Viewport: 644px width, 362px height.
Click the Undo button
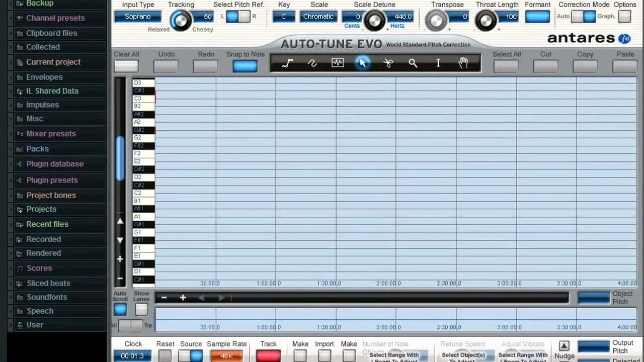pyautogui.click(x=166, y=66)
